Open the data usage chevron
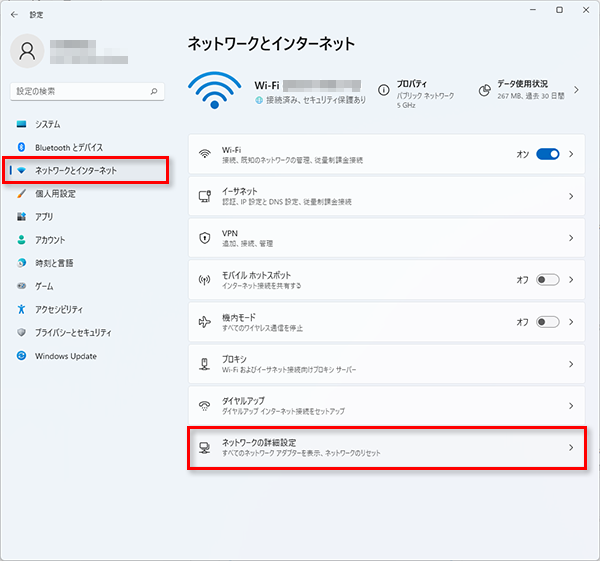Viewport: 600px width, 561px height. 576,90
